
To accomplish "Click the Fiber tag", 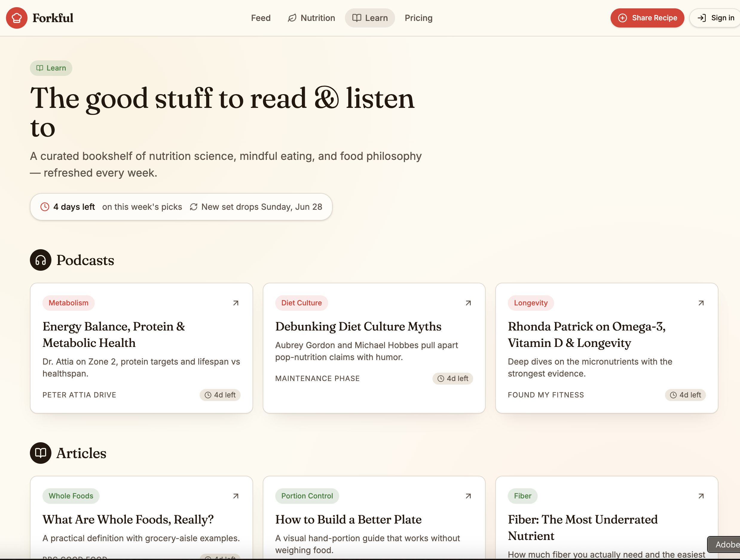I will pos(522,496).
